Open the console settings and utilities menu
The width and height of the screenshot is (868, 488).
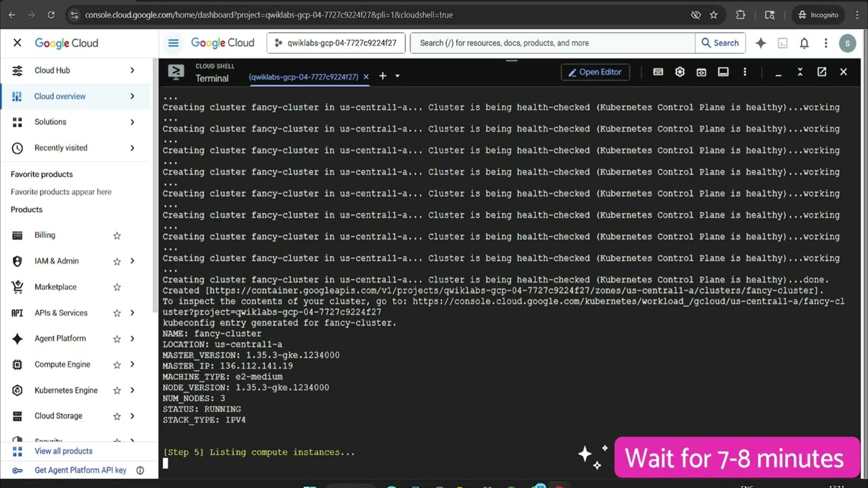point(826,43)
